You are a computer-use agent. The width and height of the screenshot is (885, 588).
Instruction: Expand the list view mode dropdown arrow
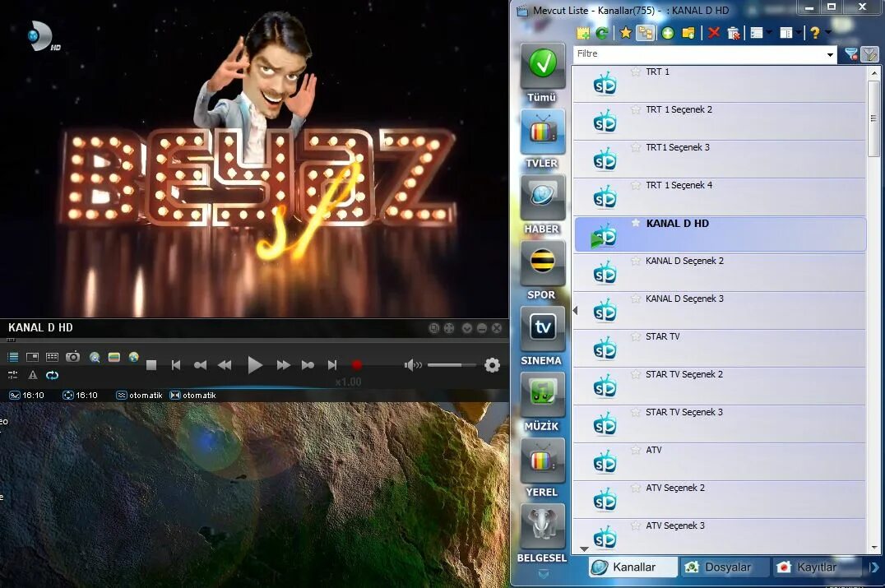click(769, 33)
